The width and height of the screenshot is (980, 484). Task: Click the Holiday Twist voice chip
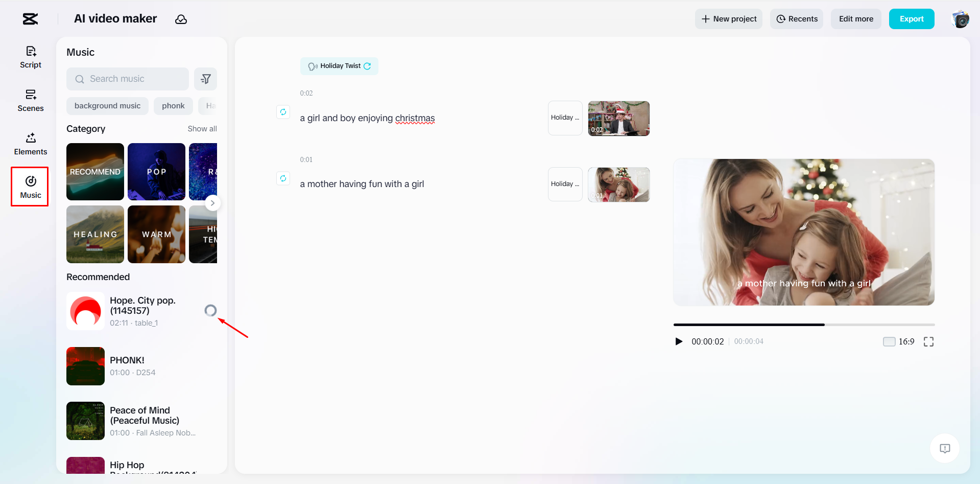(x=339, y=66)
